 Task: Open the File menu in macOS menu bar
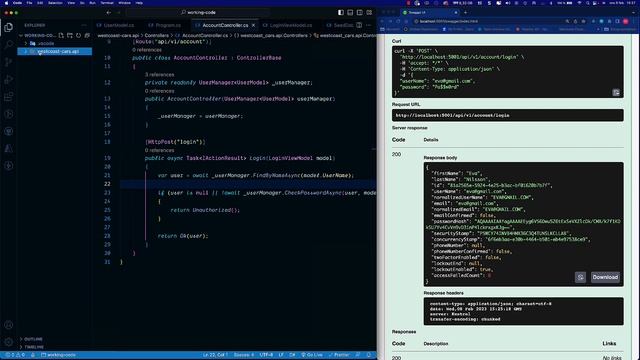click(29, 3)
